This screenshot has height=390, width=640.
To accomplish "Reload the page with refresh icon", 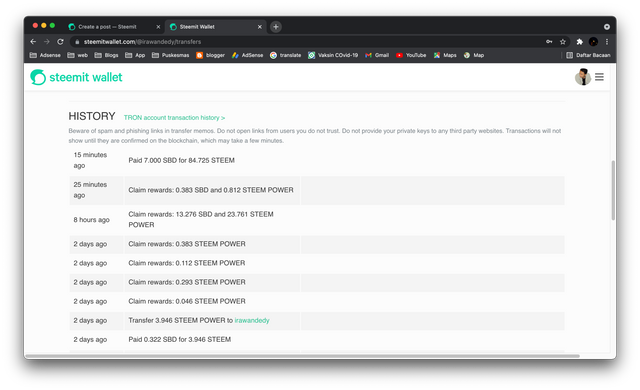I will coord(60,42).
